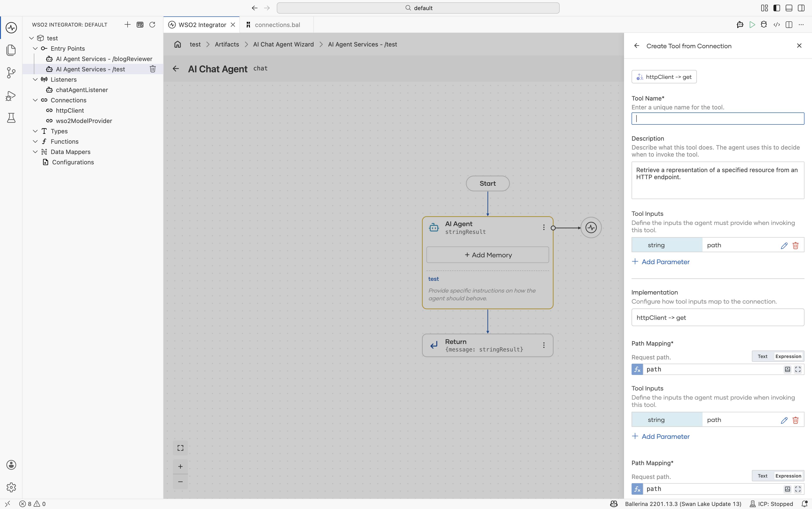812x509 pixels.
Task: Open more actions ellipsis in editor toolbar
Action: point(801,25)
